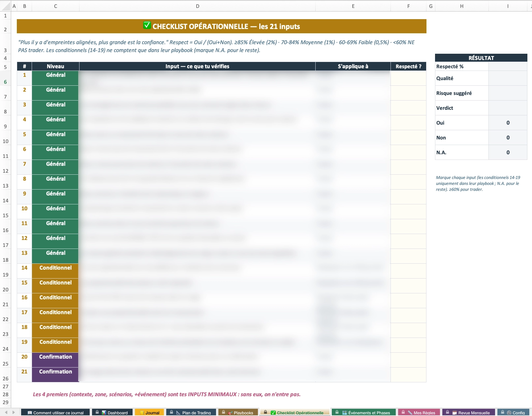Click the INPUTS MINIMAUX note below the table
The height and width of the screenshot is (416, 532).
tap(167, 394)
